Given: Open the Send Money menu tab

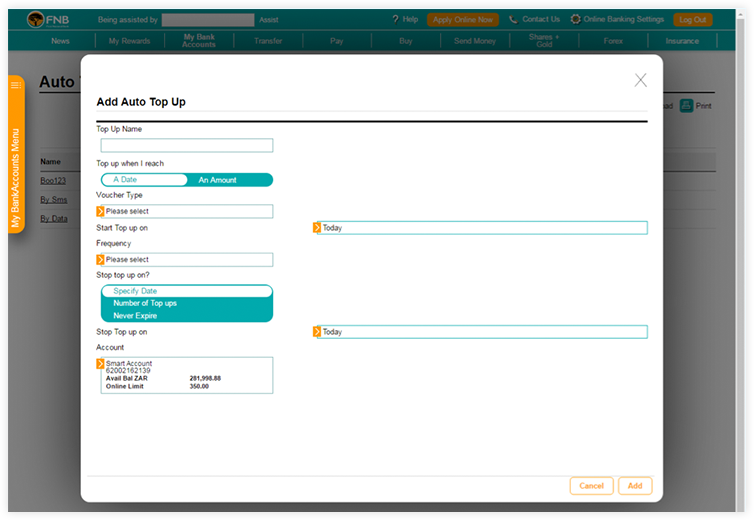Looking at the screenshot, I should [x=474, y=41].
